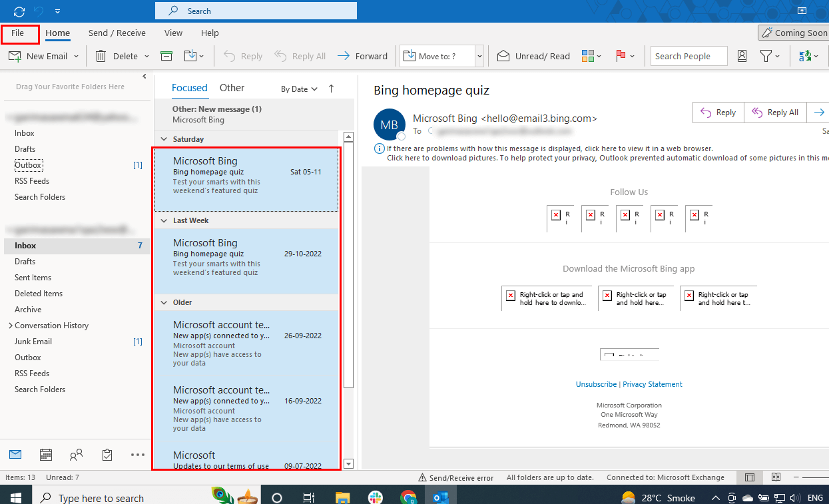Select the Microsoft email dated 09-07-2022
The width and height of the screenshot is (829, 504).
[246, 457]
